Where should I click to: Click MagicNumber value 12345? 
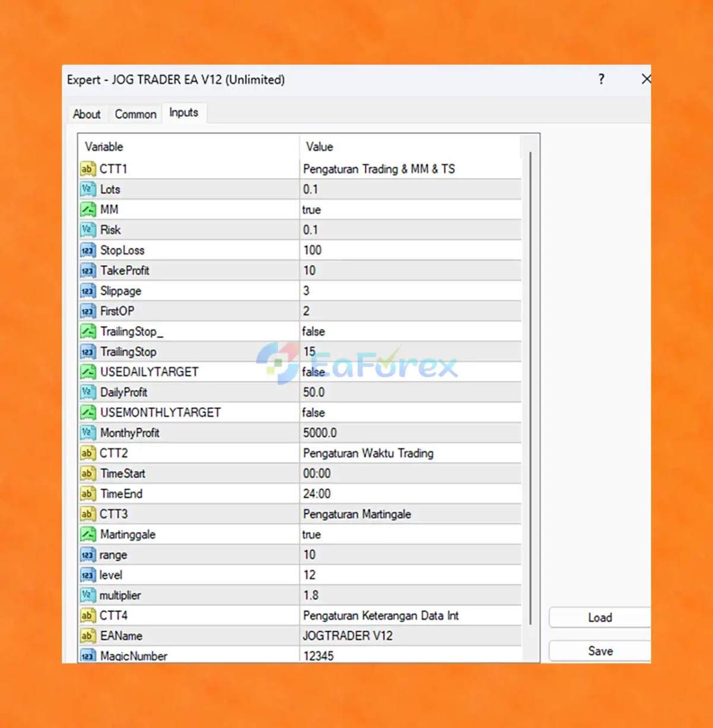[318, 656]
